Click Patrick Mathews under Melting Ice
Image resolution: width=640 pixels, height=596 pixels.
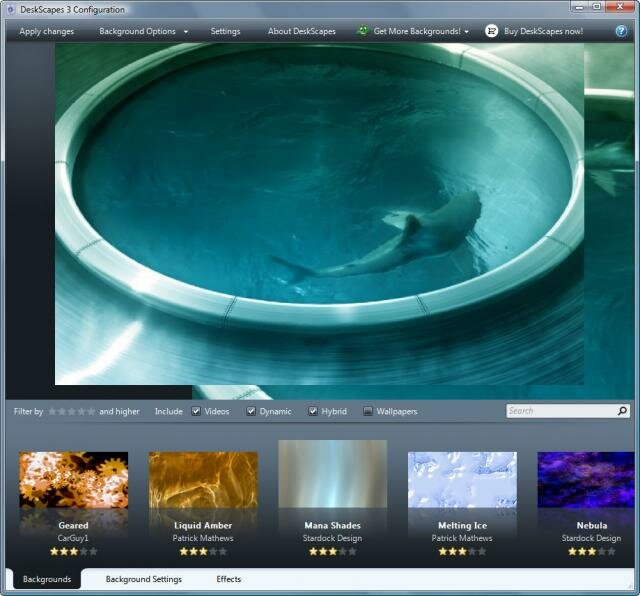[462, 538]
